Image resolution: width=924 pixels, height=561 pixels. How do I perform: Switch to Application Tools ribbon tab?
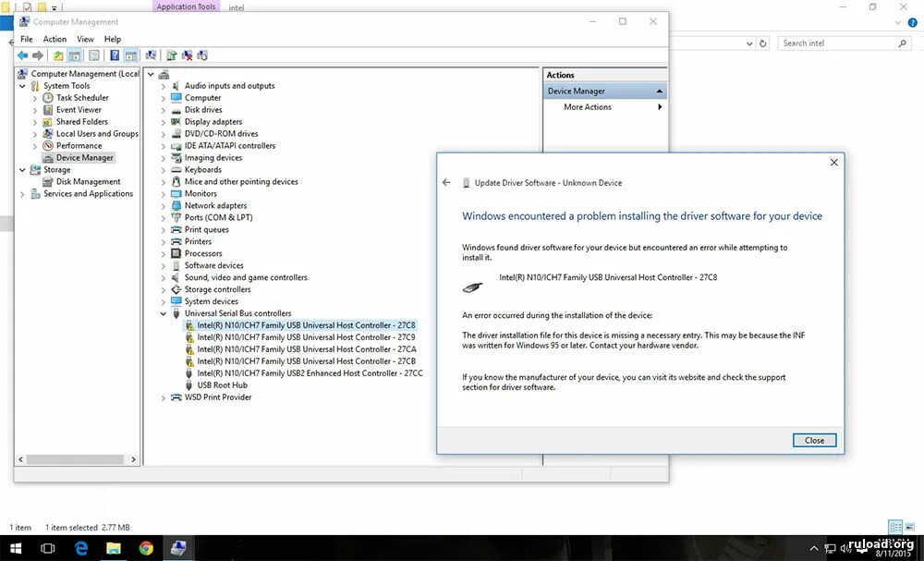coord(187,6)
